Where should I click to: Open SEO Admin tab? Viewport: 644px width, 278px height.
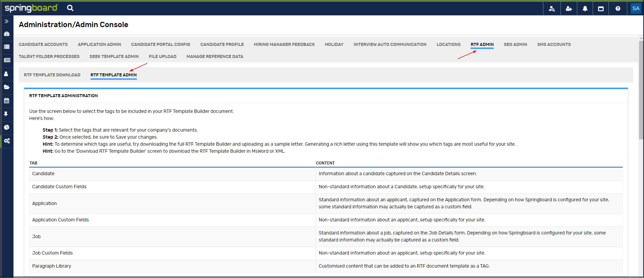tap(515, 44)
